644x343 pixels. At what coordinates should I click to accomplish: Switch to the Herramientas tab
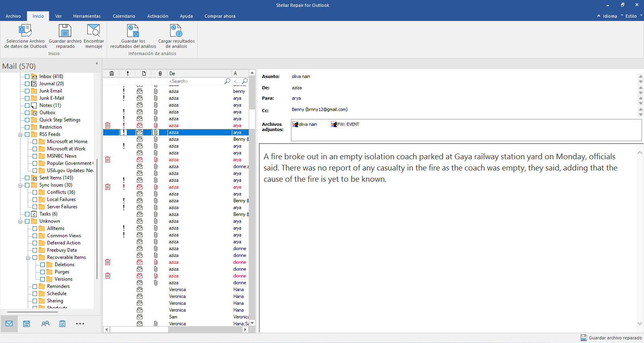coord(87,16)
